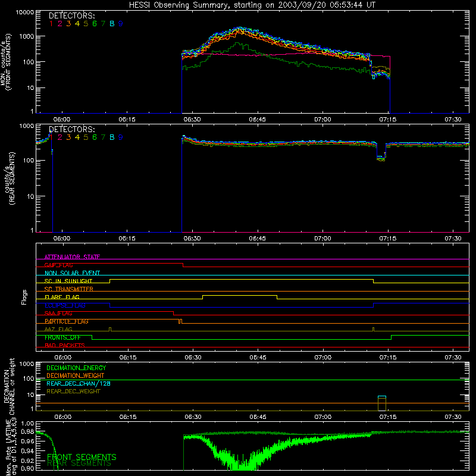This screenshot has width=476, height=476.
Task: Click yellow detector 4 in rear segments legend
Action: tap(77, 137)
